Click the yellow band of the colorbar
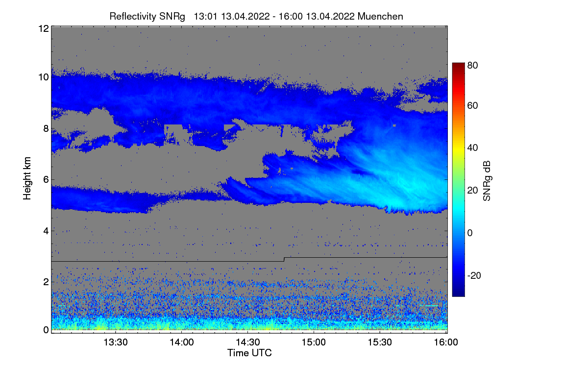 (x=458, y=149)
